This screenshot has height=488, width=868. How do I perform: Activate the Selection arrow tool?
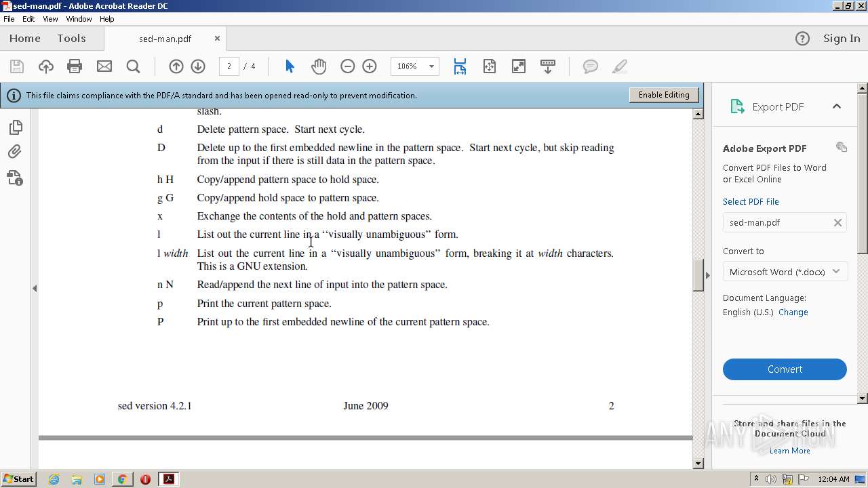click(290, 66)
